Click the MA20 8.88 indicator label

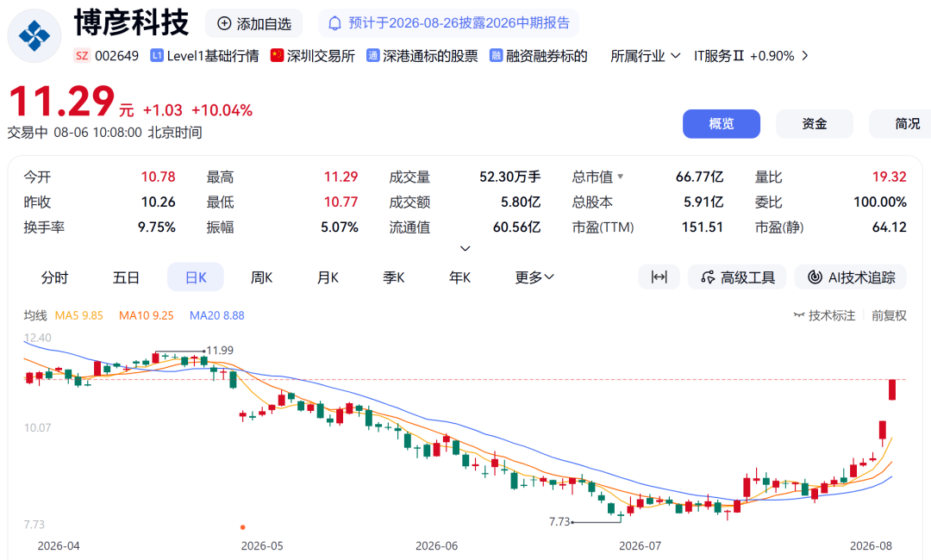216,315
